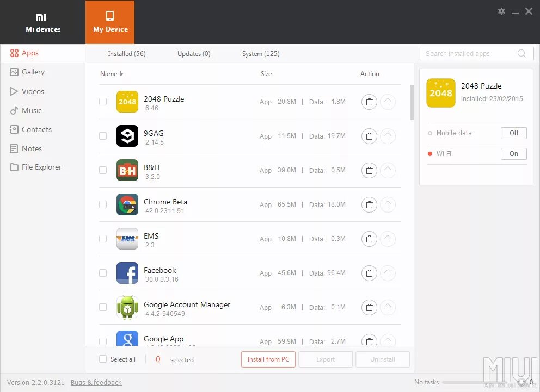The width and height of the screenshot is (540, 392).
Task: Check the Facebook checkbox
Action: pyautogui.click(x=103, y=273)
